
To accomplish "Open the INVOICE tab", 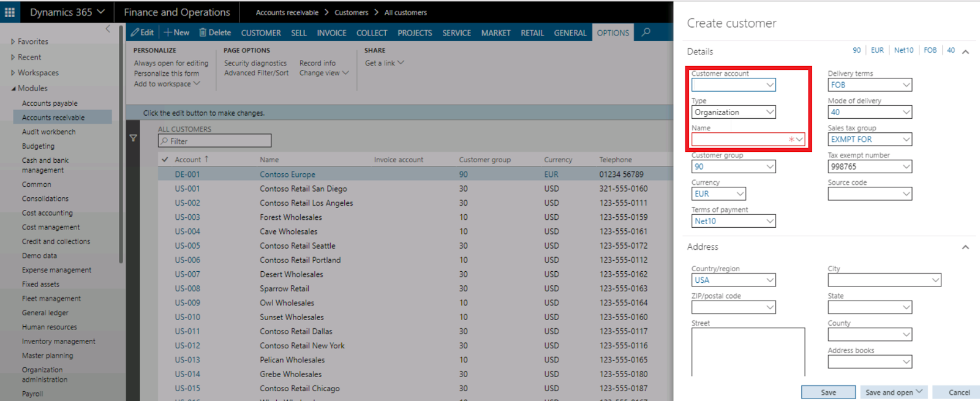I will pos(331,33).
